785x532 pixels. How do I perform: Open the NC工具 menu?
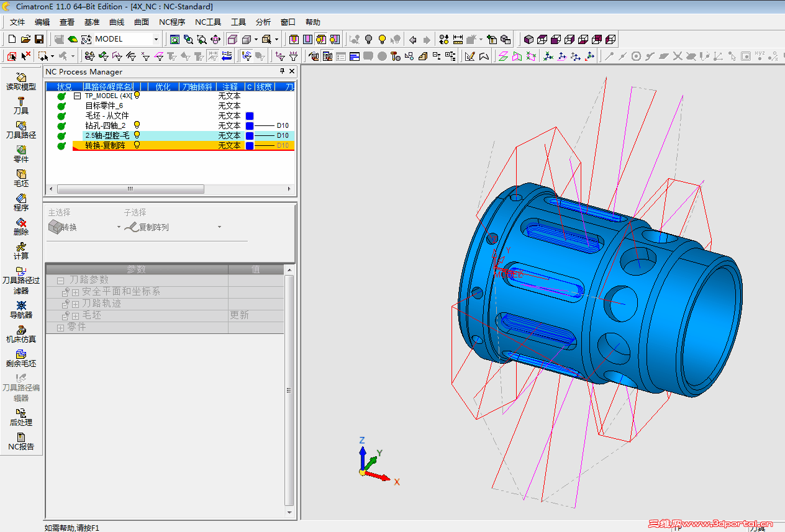point(208,22)
